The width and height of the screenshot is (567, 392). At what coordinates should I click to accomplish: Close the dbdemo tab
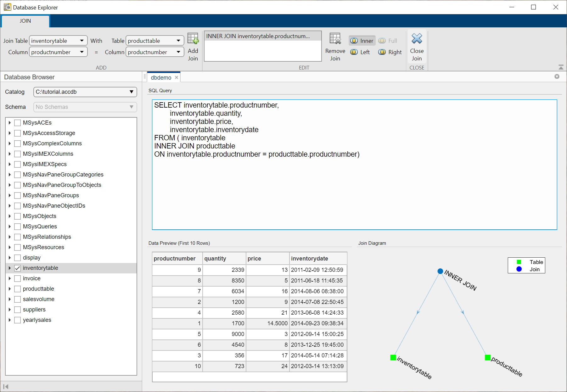[x=177, y=78]
